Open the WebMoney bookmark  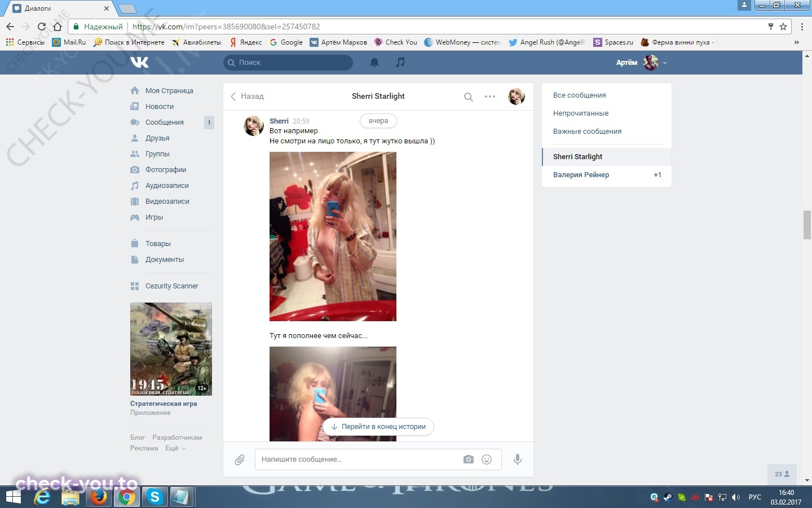(462, 42)
